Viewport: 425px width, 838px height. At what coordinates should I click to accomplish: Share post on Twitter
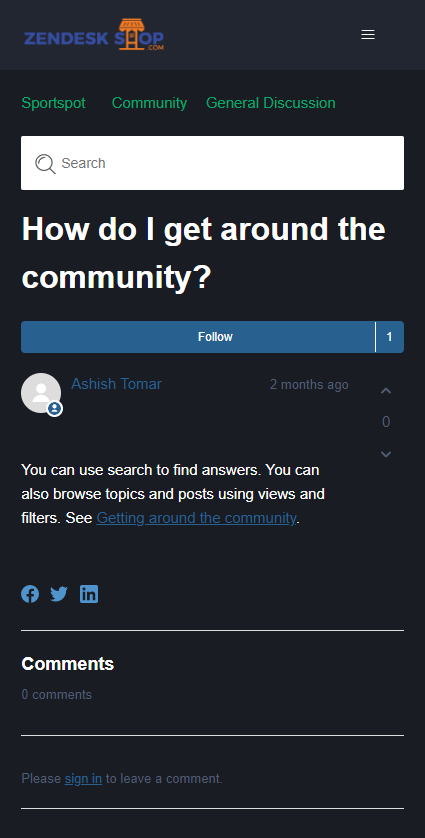[59, 594]
